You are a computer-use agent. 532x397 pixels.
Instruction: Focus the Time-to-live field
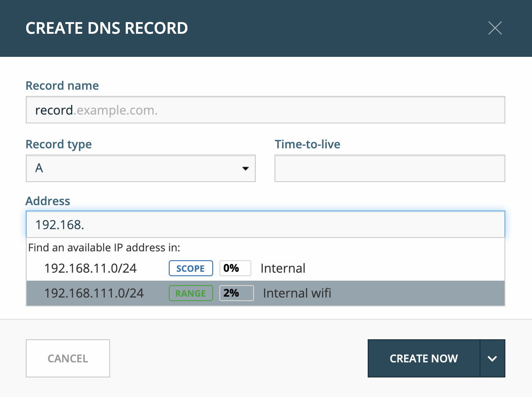[389, 168]
